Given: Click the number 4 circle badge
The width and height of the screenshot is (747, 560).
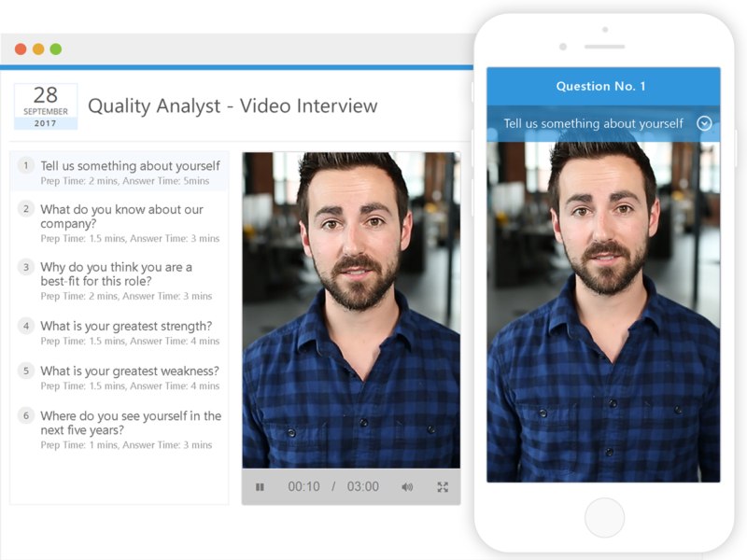Looking at the screenshot, I should point(26,326).
